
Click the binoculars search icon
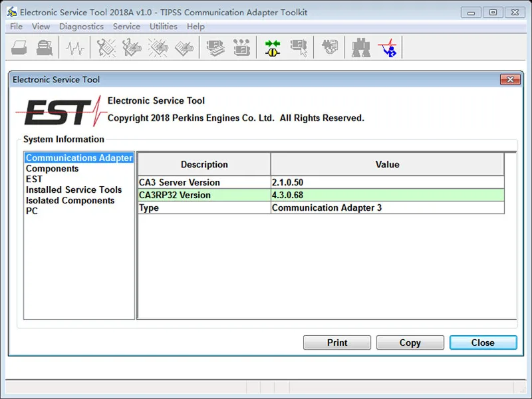coord(360,47)
